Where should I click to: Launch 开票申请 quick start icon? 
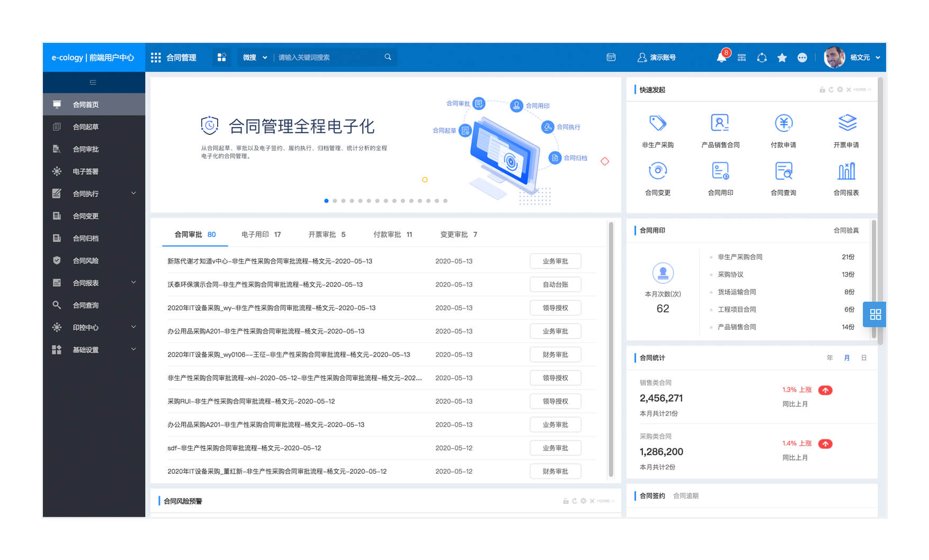click(846, 123)
